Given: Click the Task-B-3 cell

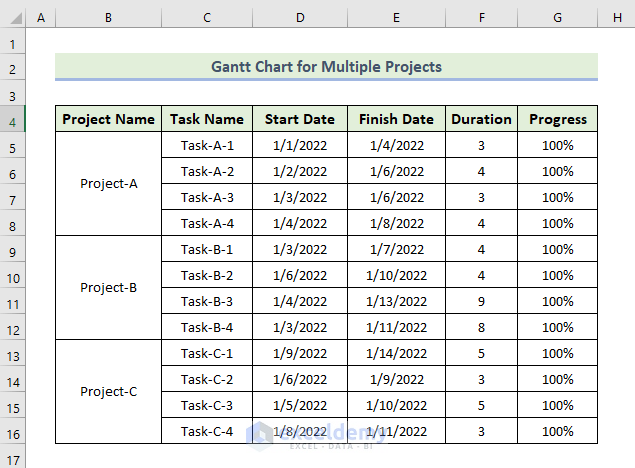Looking at the screenshot, I should tap(207, 302).
